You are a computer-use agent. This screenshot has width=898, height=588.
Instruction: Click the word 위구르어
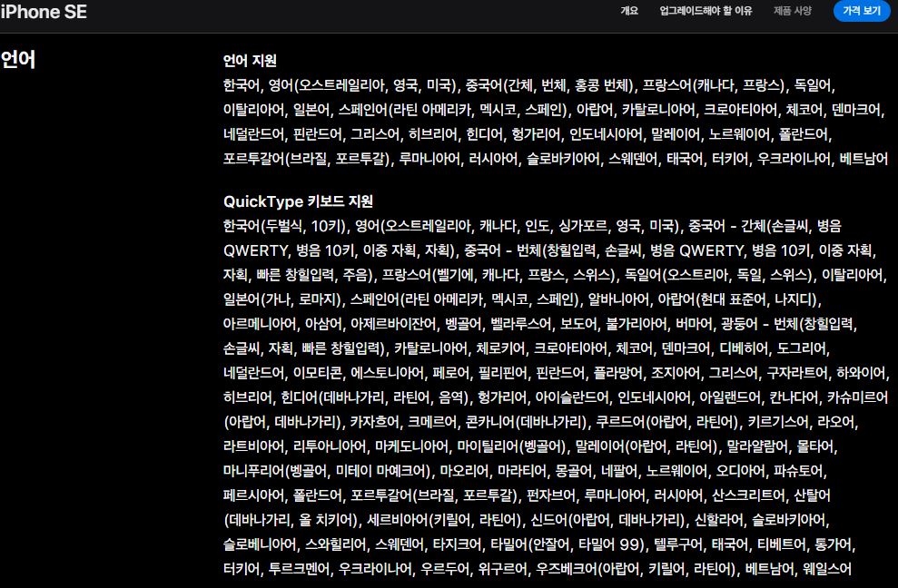click(x=503, y=570)
